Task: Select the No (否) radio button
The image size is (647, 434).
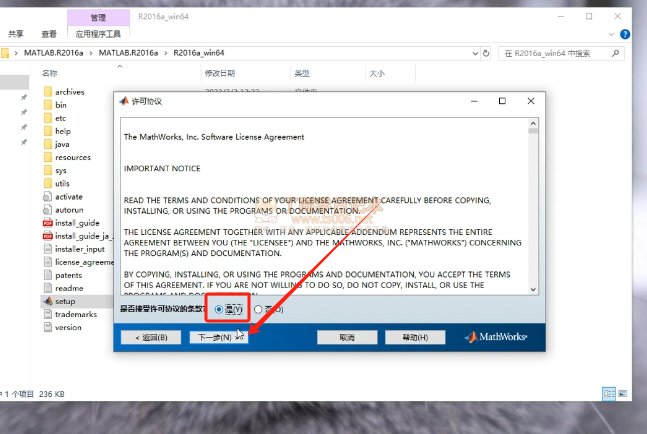Action: 258,309
